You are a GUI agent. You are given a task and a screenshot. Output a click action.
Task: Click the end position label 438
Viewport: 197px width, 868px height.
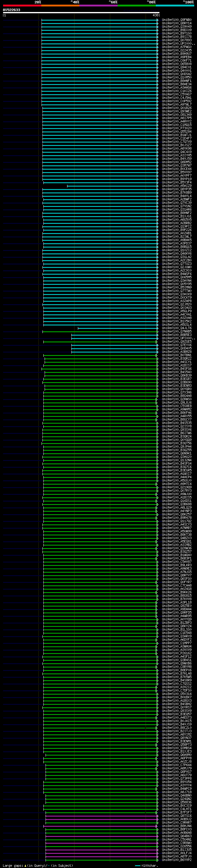pos(155,15)
